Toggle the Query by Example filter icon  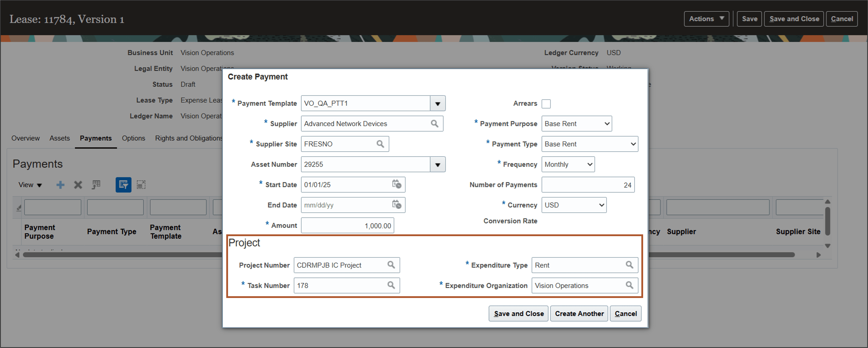tap(123, 185)
